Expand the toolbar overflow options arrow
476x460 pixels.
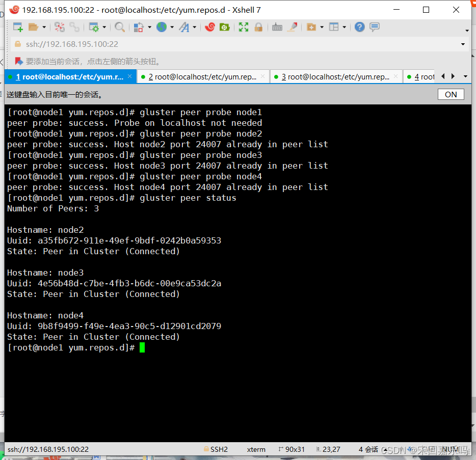click(x=467, y=31)
